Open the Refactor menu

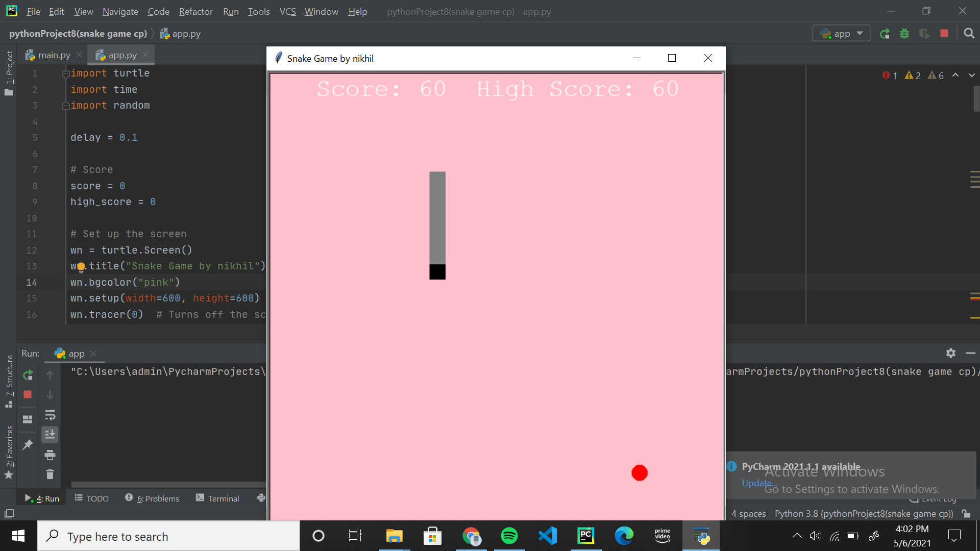(195, 11)
